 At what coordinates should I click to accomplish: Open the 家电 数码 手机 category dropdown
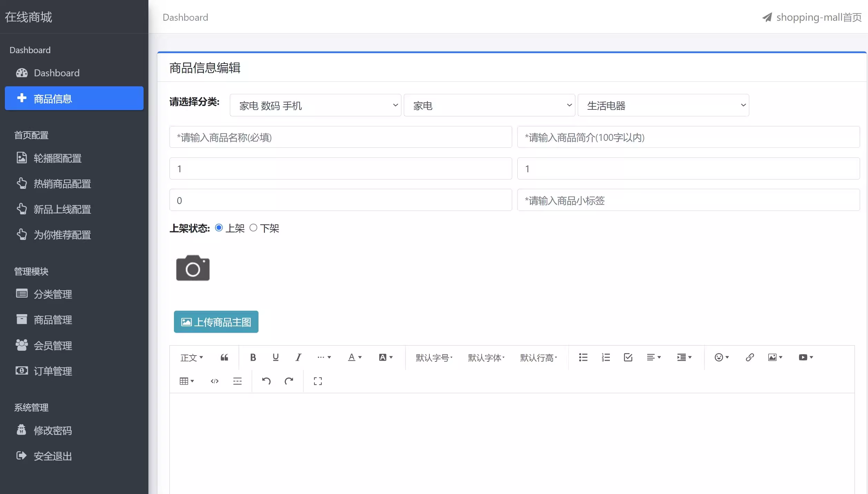pos(315,105)
